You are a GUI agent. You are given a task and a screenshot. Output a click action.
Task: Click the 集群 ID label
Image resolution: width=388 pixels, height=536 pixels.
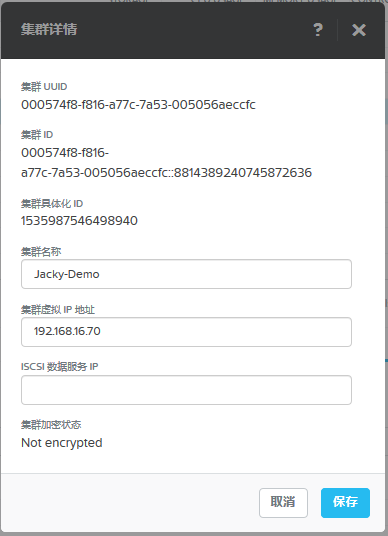(x=37, y=135)
